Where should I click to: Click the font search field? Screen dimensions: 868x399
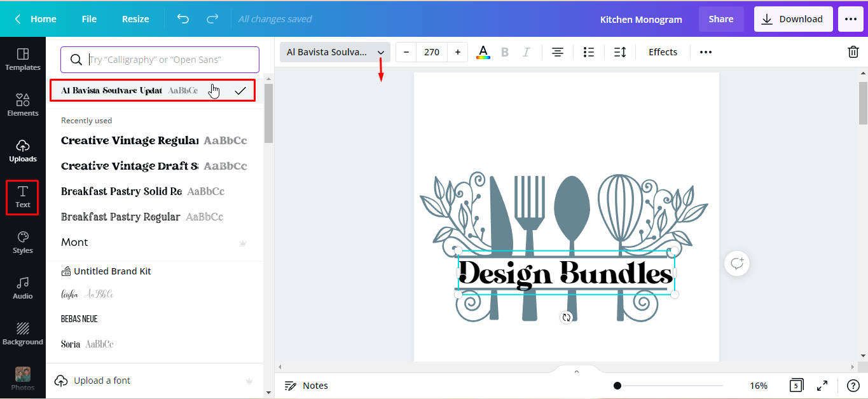[x=160, y=60]
